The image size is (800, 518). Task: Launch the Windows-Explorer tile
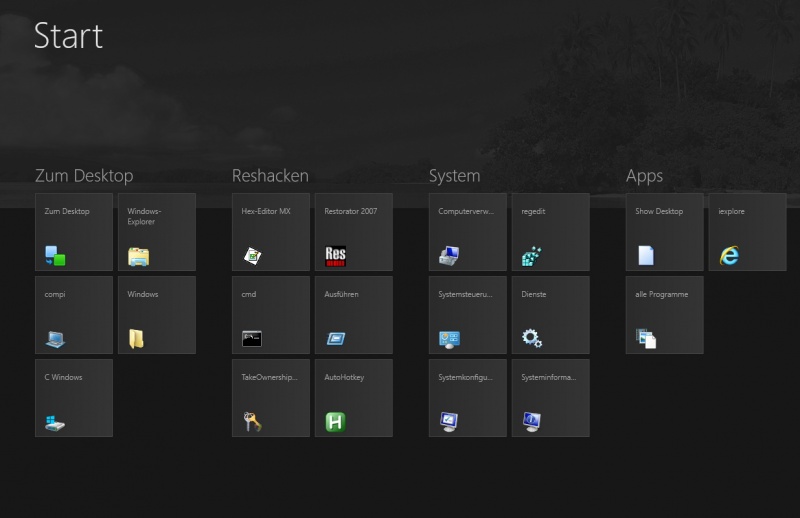[x=157, y=232]
